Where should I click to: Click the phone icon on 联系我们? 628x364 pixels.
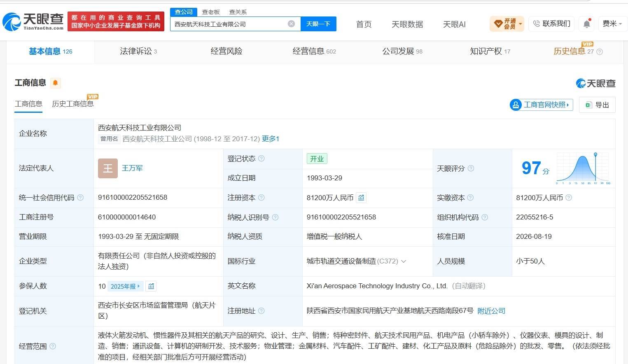click(x=536, y=24)
